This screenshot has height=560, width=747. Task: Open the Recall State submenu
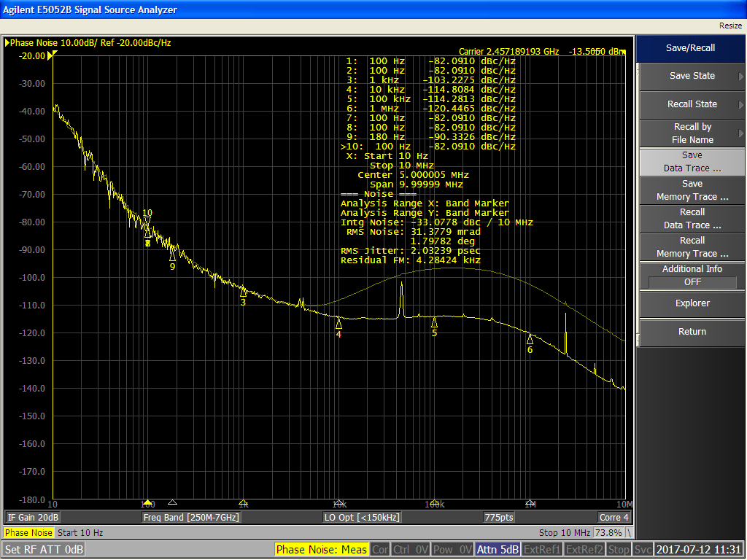692,104
